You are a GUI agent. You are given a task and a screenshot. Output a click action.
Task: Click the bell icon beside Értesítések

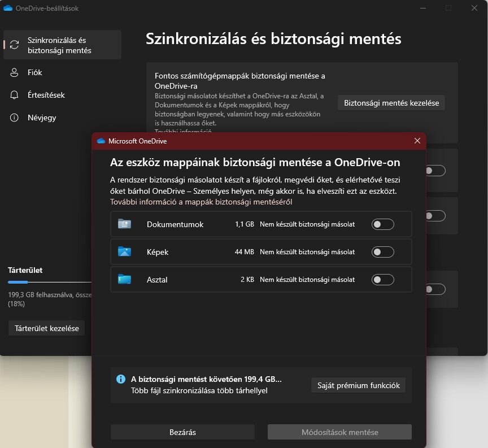14,95
